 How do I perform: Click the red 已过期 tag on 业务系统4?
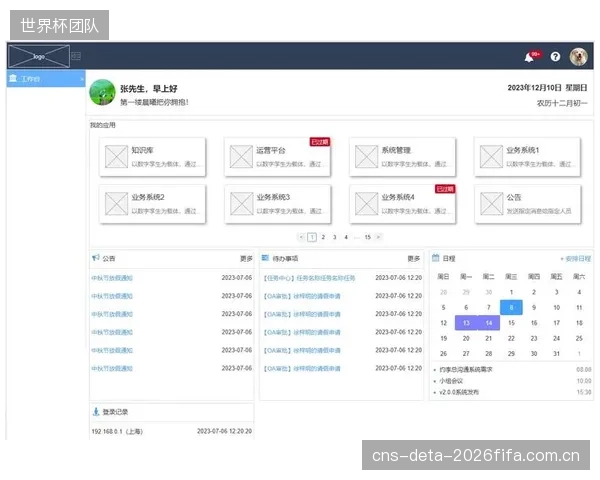click(x=445, y=189)
